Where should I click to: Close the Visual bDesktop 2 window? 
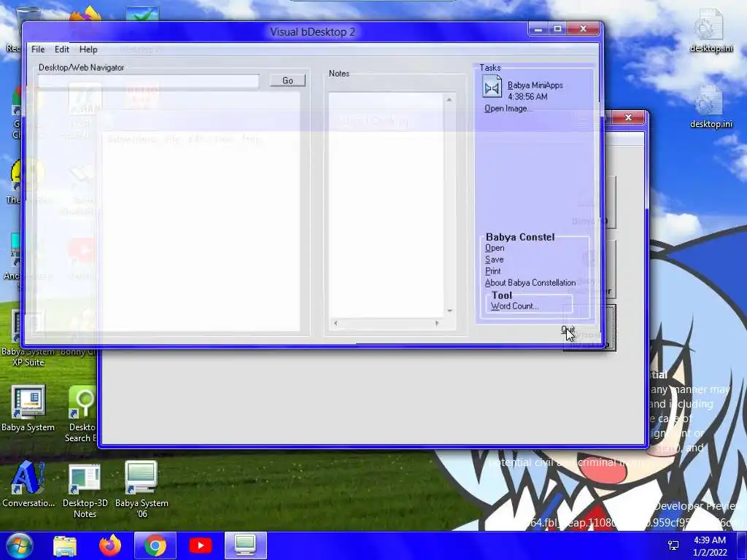[x=583, y=29]
